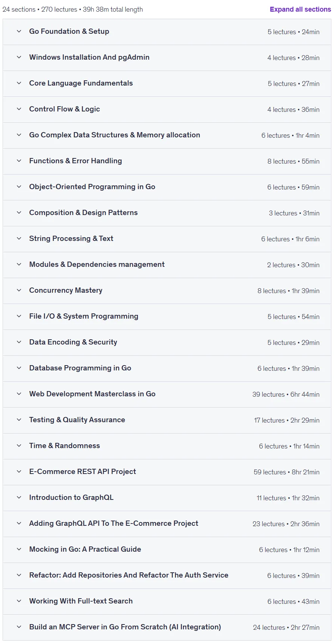
Task: Expand the Control Flow & Logic arrow
Action: [x=19, y=109]
